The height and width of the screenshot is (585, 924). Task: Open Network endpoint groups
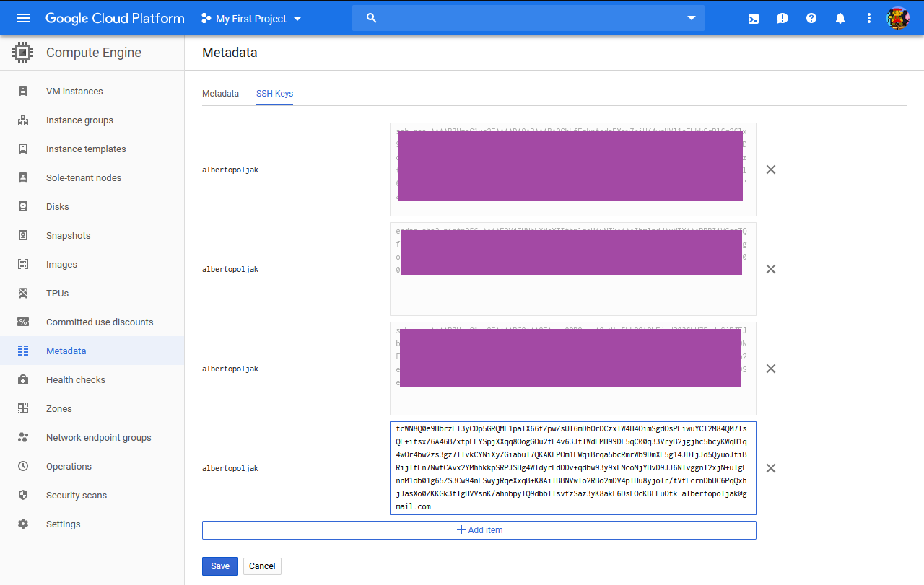coord(99,438)
